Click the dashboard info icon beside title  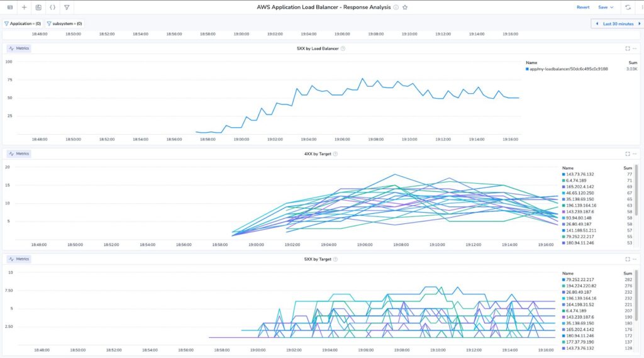click(396, 8)
